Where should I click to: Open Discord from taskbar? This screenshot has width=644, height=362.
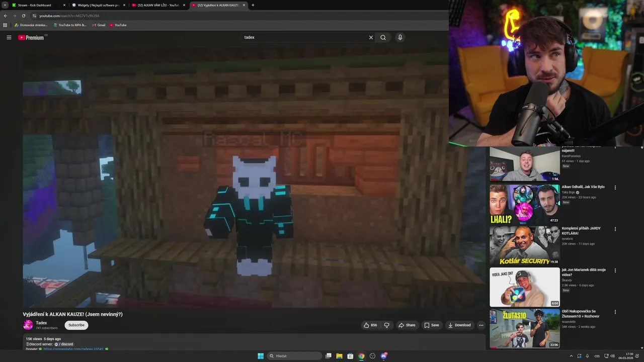[x=384, y=356]
